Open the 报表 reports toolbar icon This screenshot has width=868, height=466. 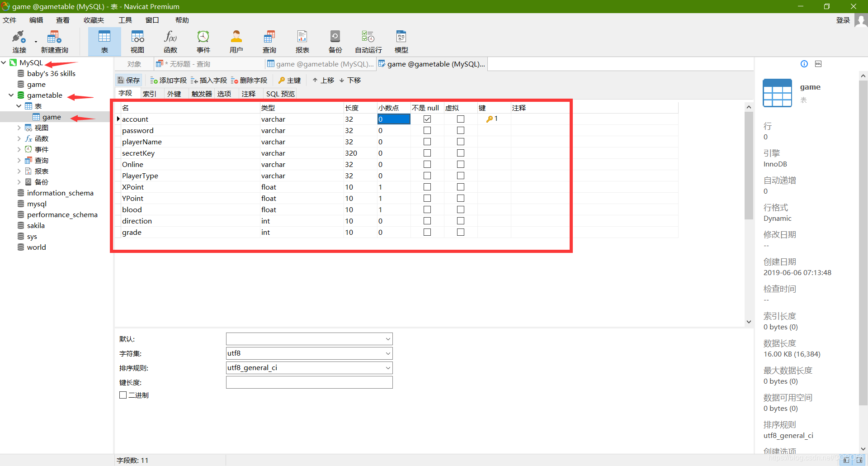pyautogui.click(x=302, y=42)
